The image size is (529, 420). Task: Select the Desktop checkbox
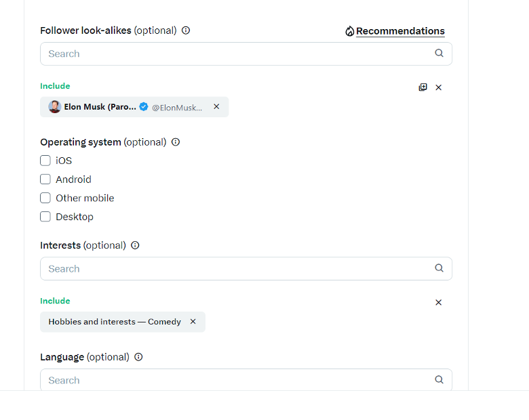tap(45, 217)
